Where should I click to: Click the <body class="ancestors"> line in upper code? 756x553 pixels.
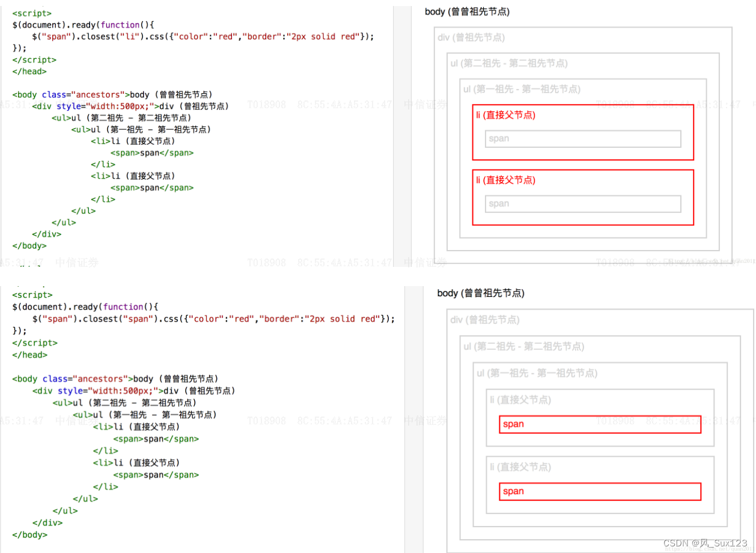(x=112, y=95)
